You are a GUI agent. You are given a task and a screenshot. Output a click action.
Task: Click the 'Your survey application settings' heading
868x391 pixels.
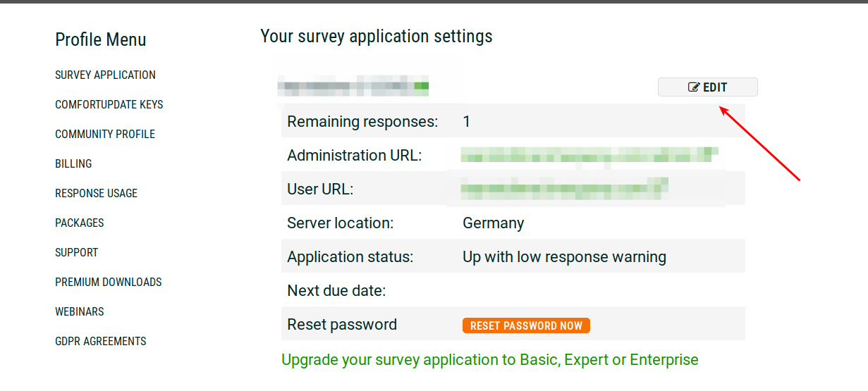click(x=376, y=36)
